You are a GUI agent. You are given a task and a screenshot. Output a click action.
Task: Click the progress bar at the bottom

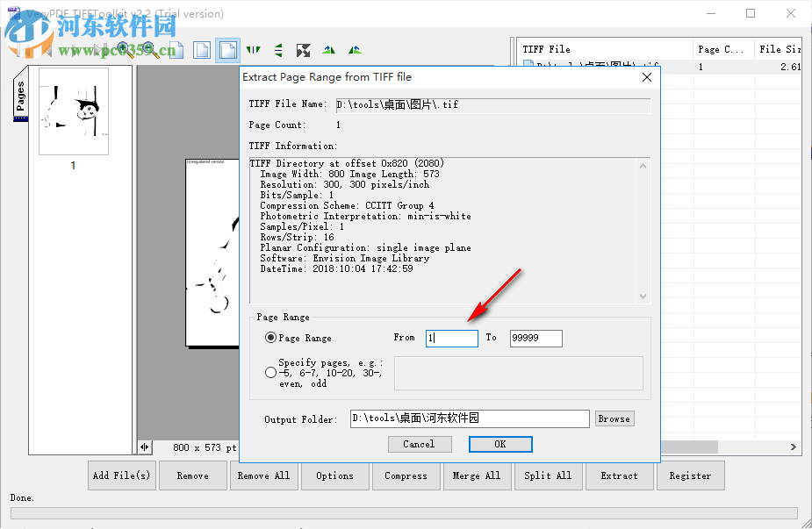pyautogui.click(x=406, y=513)
